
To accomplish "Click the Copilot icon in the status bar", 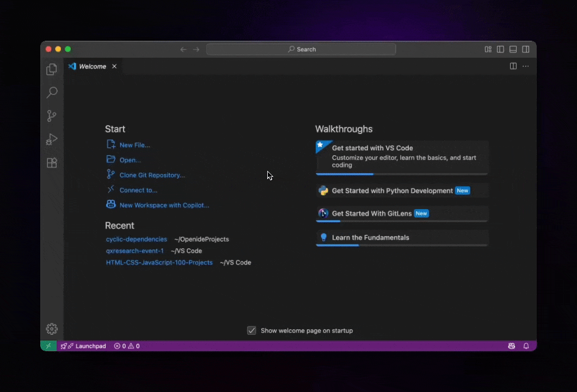I will 512,346.
